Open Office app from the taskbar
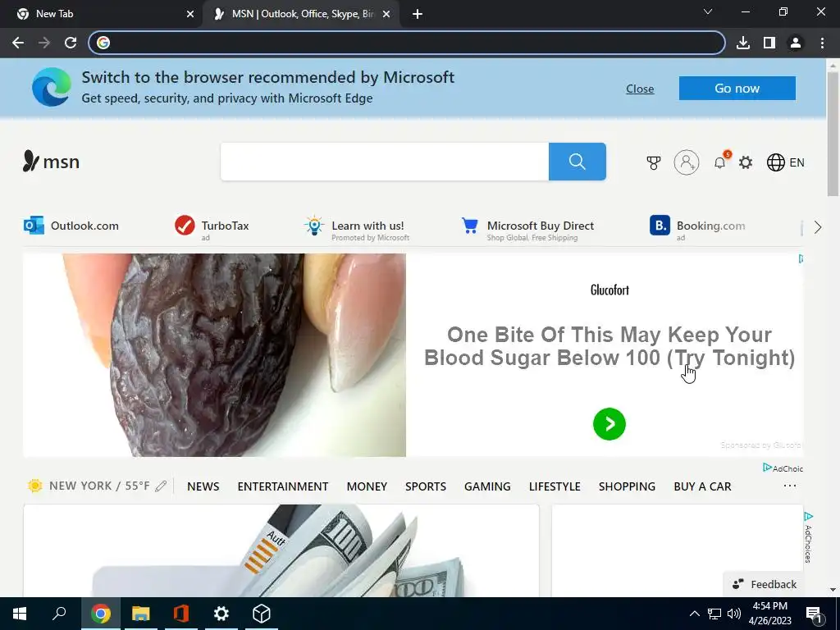Screen dimensions: 840x630 tap(181, 614)
